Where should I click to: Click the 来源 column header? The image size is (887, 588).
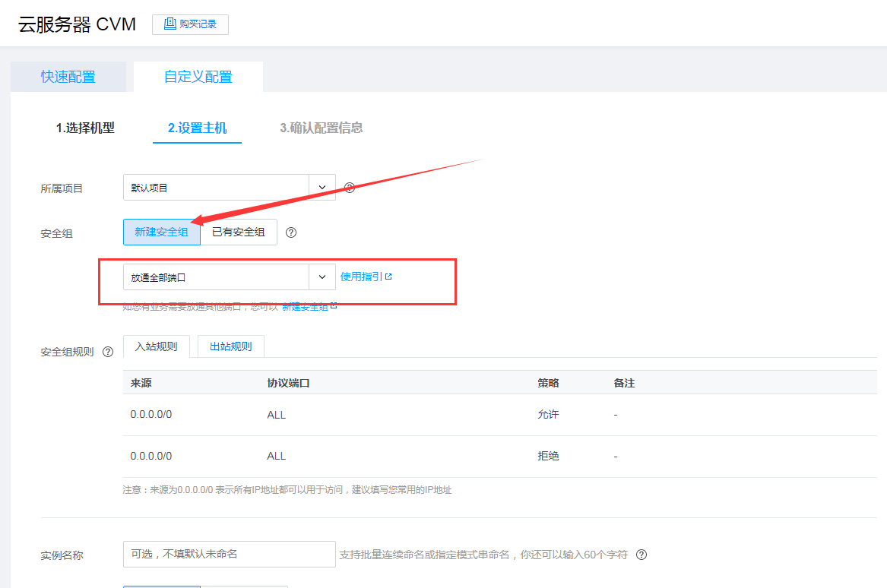(141, 383)
